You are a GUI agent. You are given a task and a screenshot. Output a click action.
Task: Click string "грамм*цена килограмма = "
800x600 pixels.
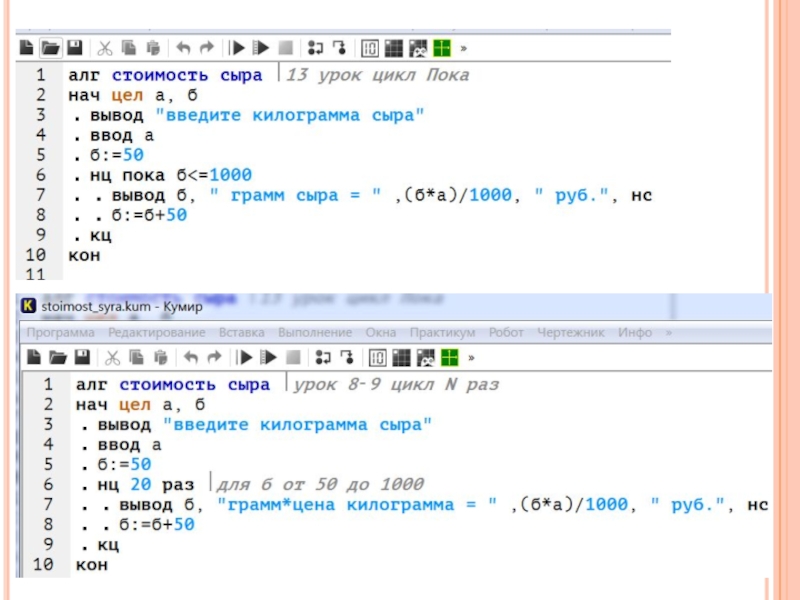[x=357, y=505]
